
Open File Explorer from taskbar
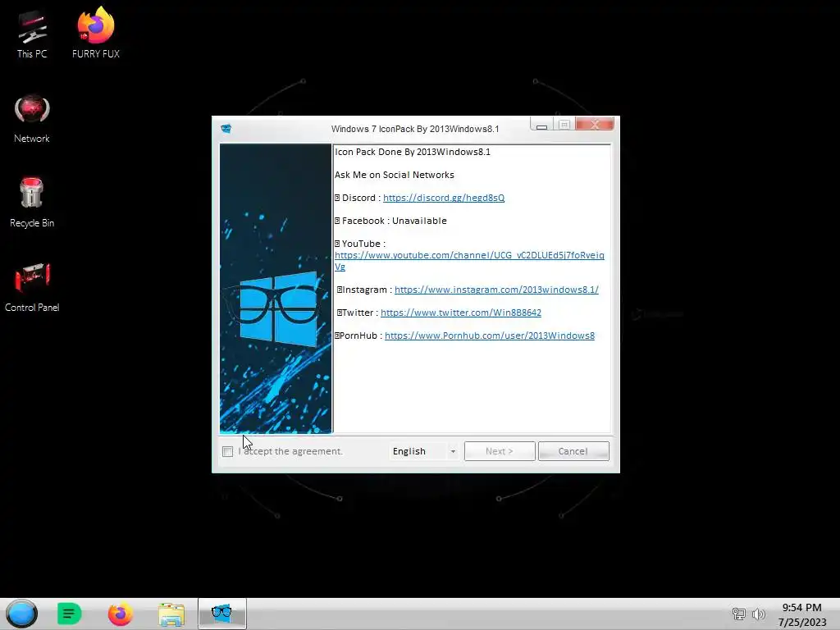(171, 614)
